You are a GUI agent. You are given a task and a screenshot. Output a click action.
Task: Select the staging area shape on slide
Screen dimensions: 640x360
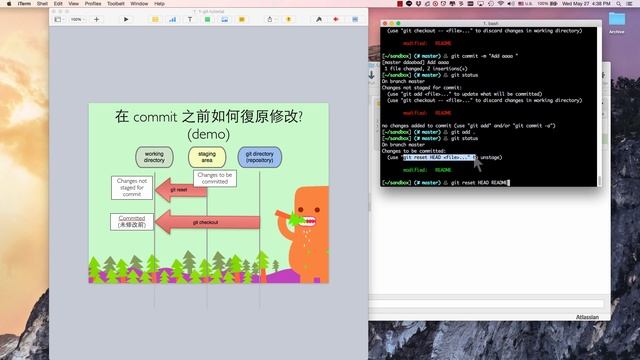pyautogui.click(x=207, y=157)
